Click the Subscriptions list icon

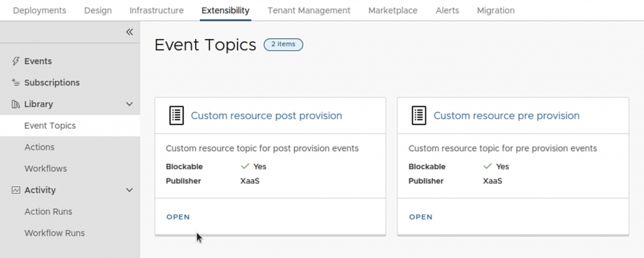16,82
